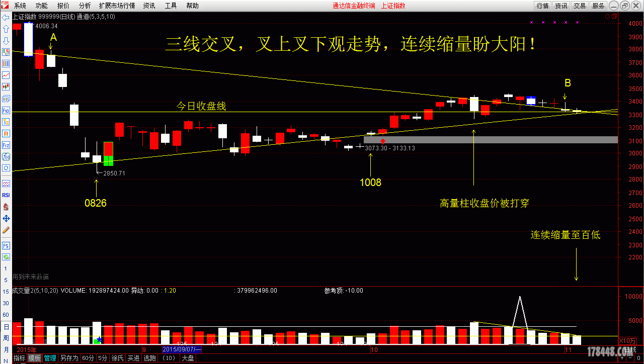Click the 另存为 bottom button
This screenshot has width=644, height=364.
pos(69,358)
